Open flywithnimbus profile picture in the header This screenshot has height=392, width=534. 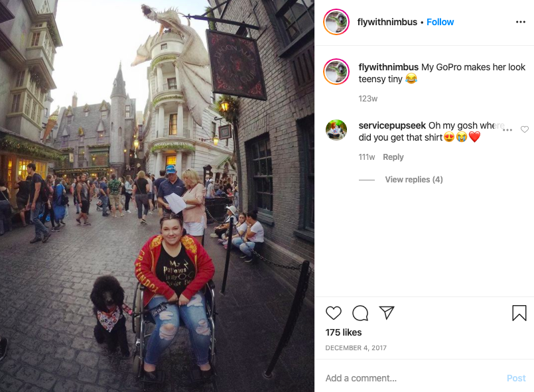(336, 22)
